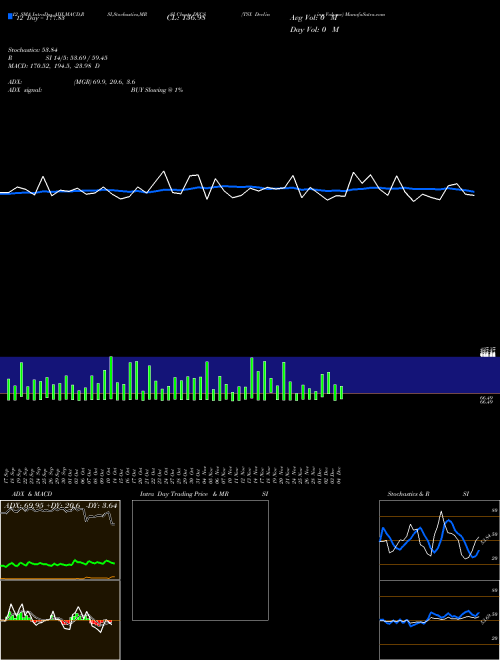
Task: Click the empty intraday price chart box
Action: [200, 560]
